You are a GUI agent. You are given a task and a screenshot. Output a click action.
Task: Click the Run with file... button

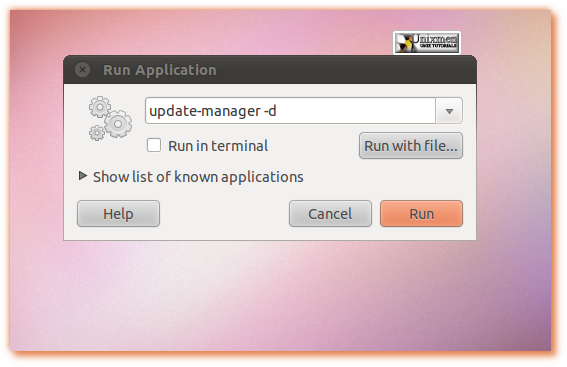coord(411,146)
